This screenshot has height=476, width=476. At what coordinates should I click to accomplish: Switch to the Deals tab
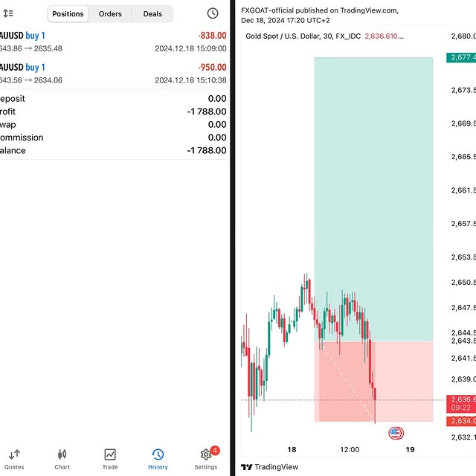[152, 13]
